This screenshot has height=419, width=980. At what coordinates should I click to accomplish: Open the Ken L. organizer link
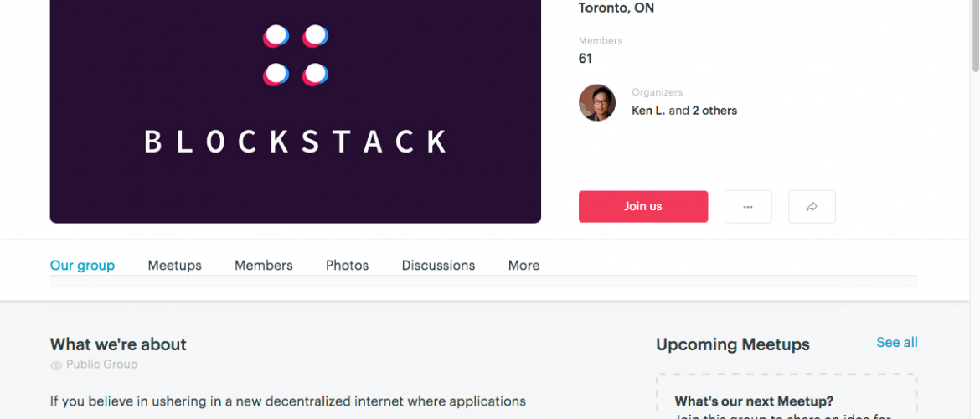point(647,111)
